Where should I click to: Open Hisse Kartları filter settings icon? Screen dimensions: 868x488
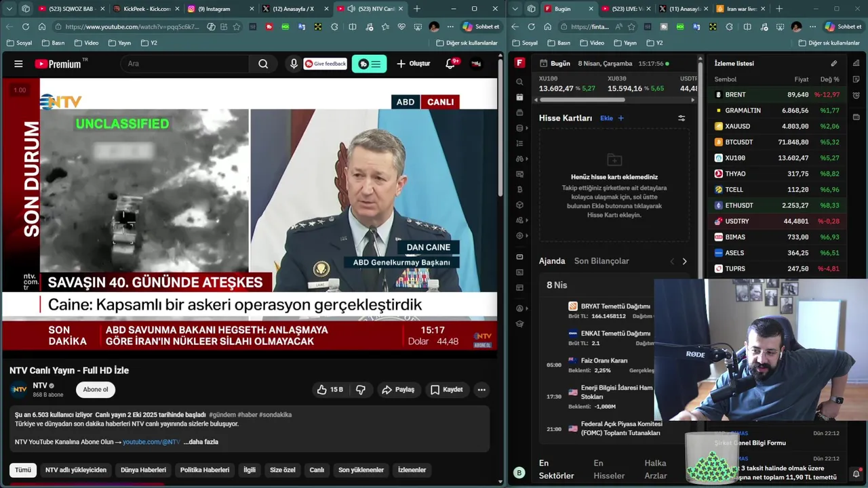(682, 118)
